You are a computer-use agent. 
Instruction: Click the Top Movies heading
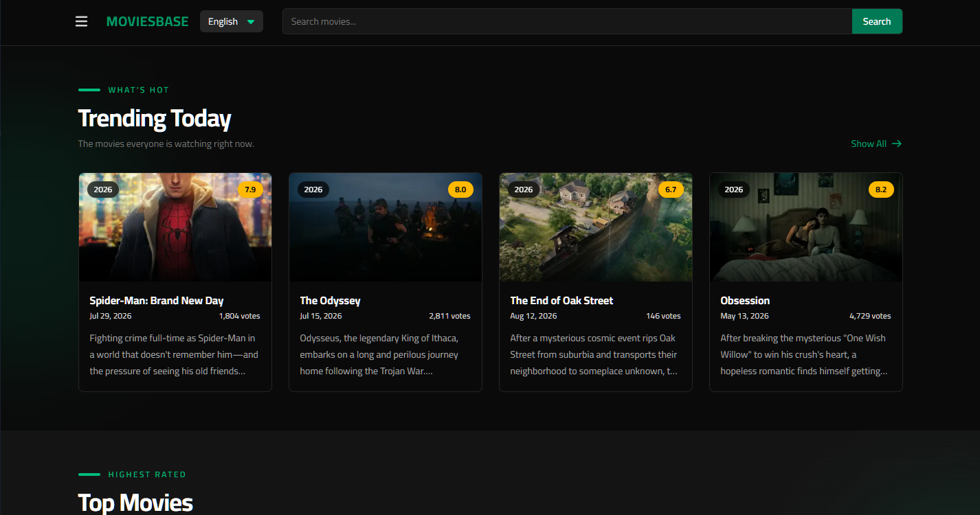coord(135,502)
